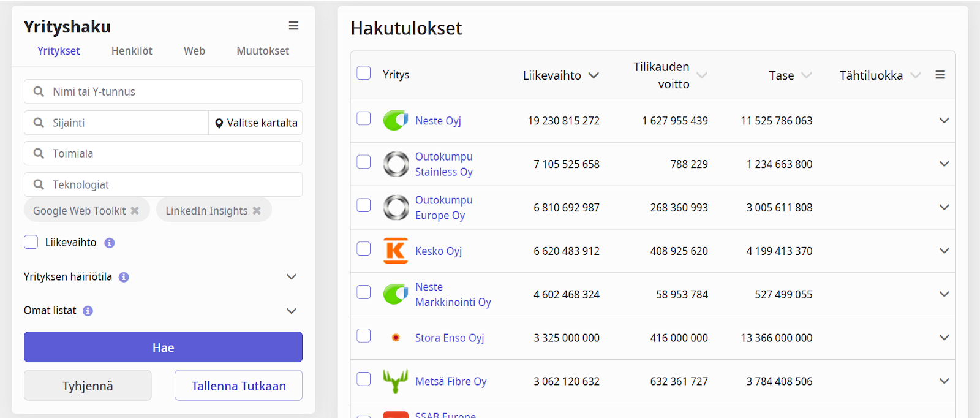Image resolution: width=980 pixels, height=418 pixels.
Task: Open the Kesko Oyj company link
Action: 439,251
